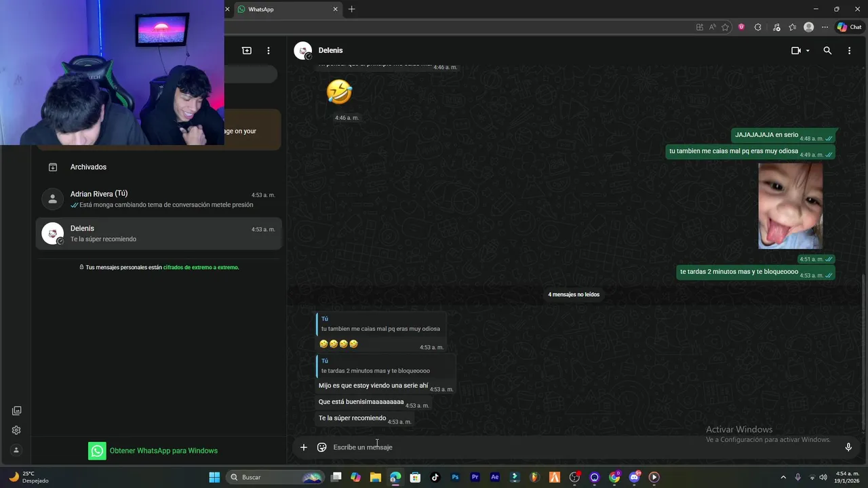The image size is (868, 488).
Task: Open Photoshop from the taskbar
Action: pyautogui.click(x=455, y=477)
